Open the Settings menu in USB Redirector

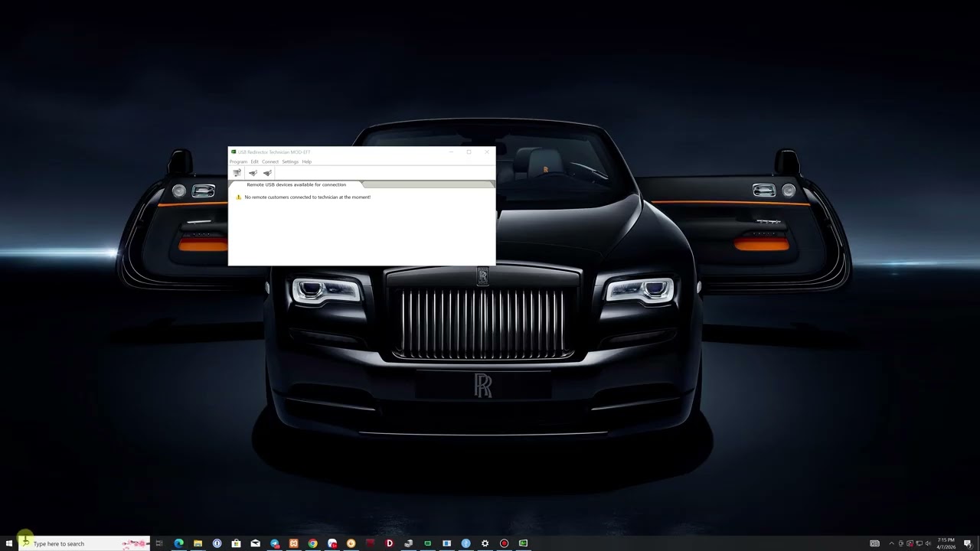click(290, 161)
